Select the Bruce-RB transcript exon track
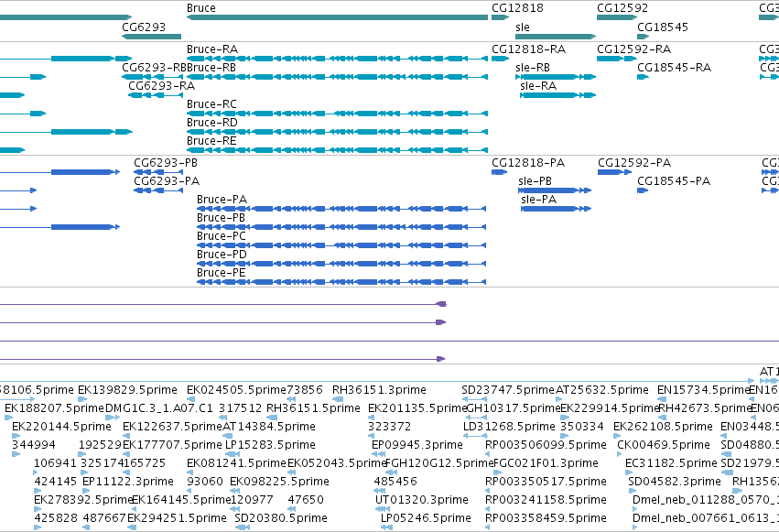This screenshot has width=779, height=532. pyautogui.click(x=338, y=77)
